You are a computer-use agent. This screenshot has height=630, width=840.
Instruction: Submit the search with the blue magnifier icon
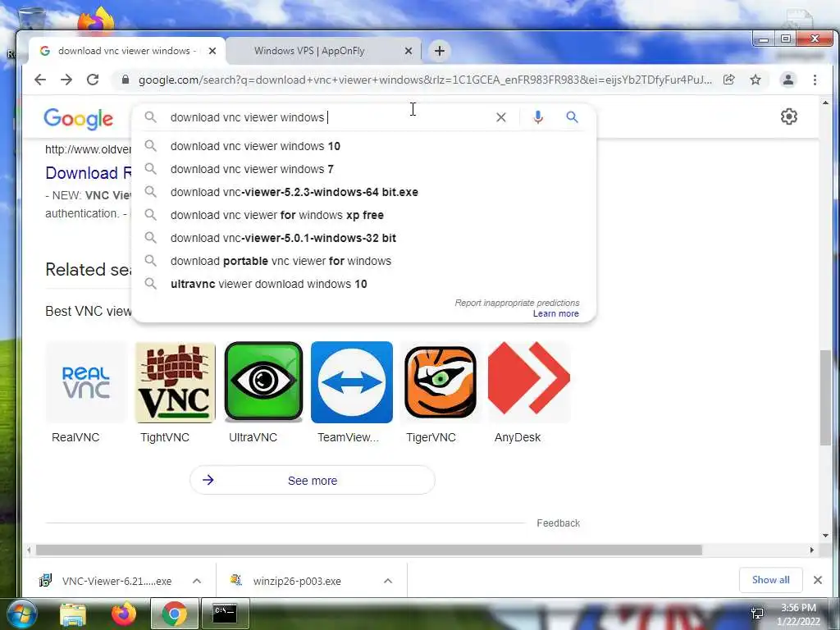click(572, 117)
